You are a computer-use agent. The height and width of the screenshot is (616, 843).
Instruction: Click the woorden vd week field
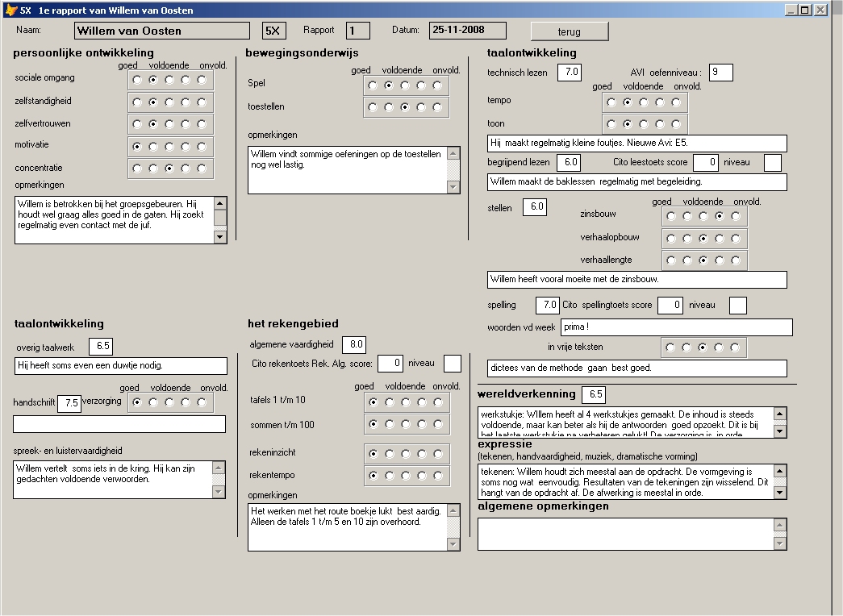[x=676, y=327]
